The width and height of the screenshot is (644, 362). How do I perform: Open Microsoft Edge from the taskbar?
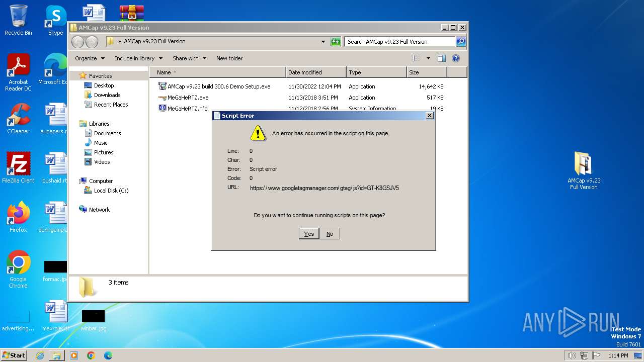tap(108, 355)
